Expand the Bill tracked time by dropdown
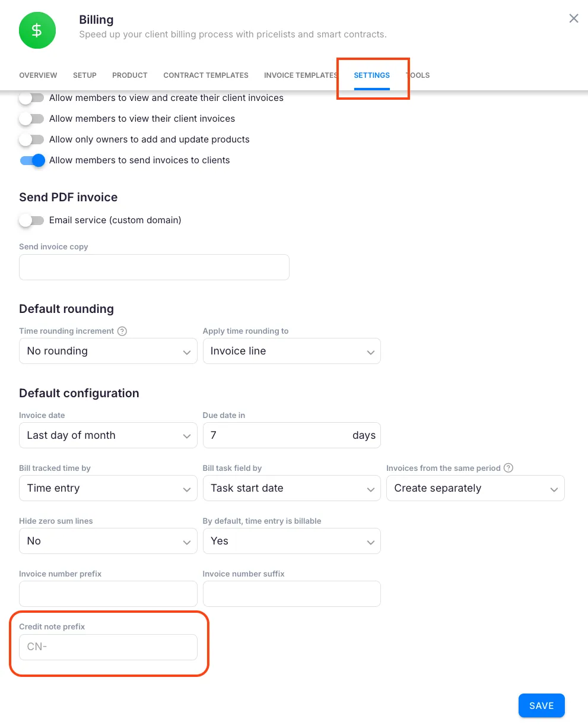 108,488
